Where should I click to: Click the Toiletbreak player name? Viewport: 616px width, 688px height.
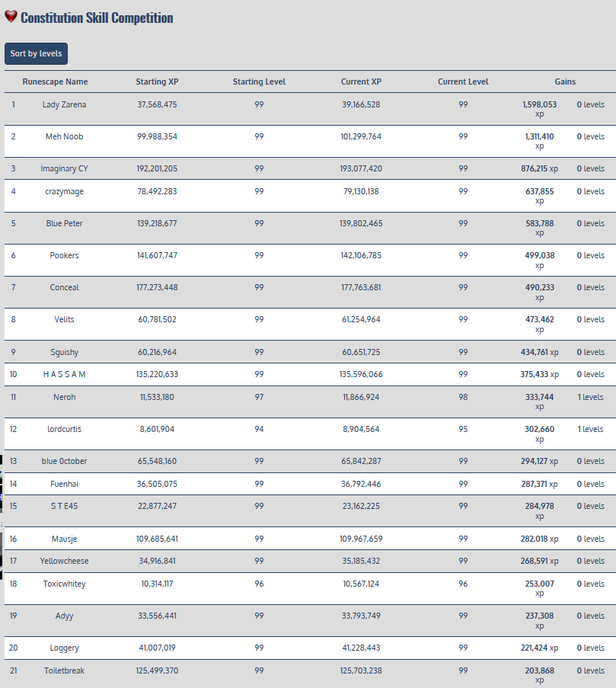coord(64,670)
